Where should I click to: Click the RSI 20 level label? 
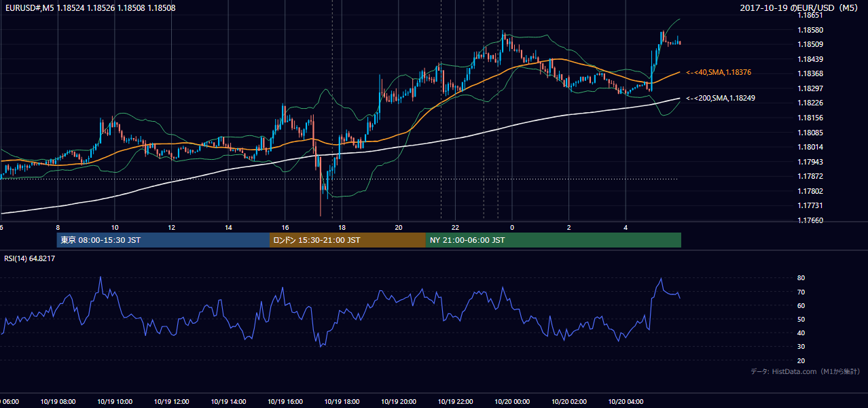801,360
